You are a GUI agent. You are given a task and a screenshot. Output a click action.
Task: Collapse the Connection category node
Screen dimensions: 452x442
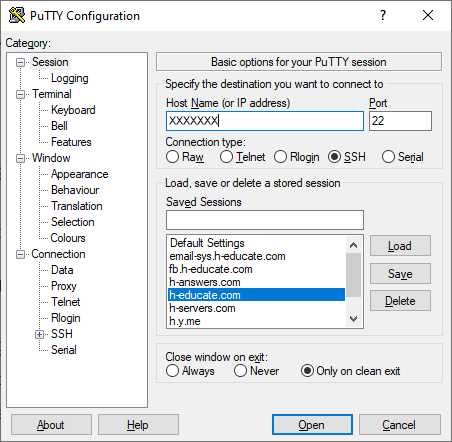21,255
